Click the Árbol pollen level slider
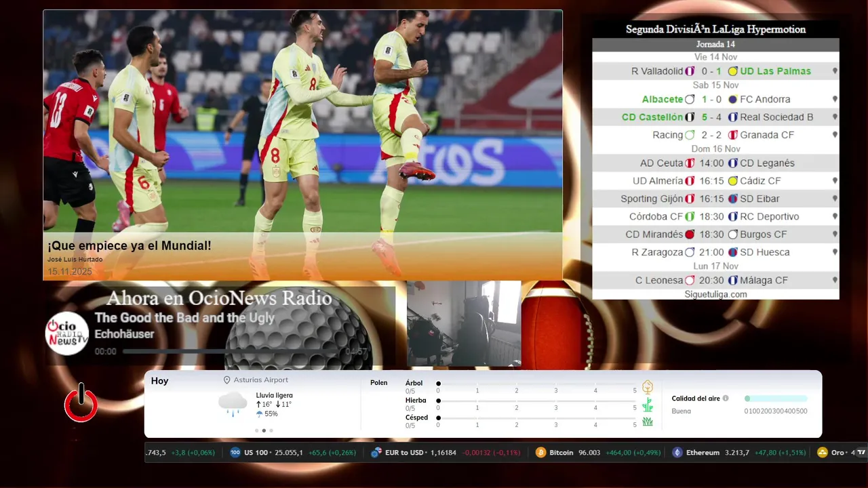This screenshot has width=868, height=488. [x=536, y=384]
